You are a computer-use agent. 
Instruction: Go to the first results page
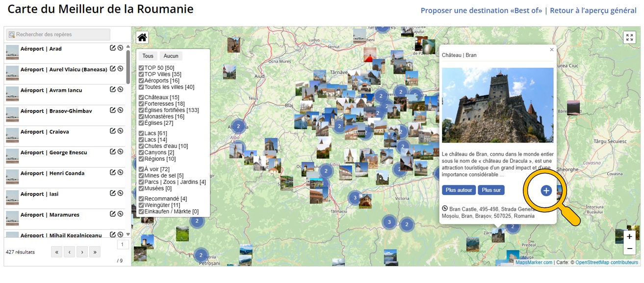click(56, 252)
